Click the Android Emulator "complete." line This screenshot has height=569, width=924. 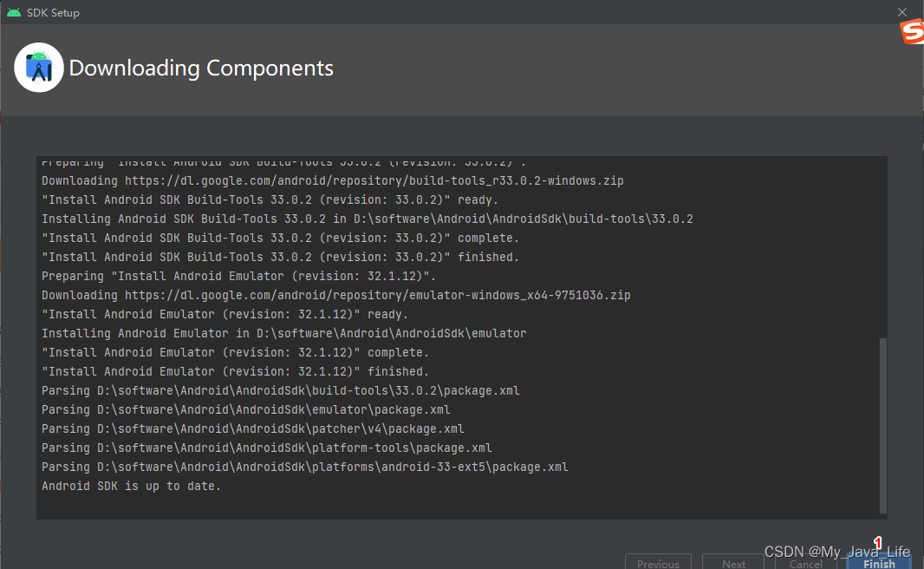235,352
